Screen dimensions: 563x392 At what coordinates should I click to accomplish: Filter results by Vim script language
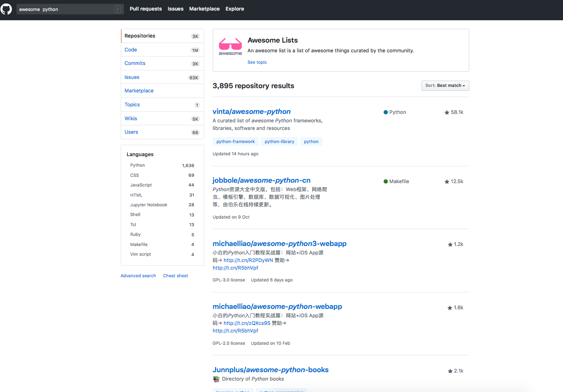162,254
